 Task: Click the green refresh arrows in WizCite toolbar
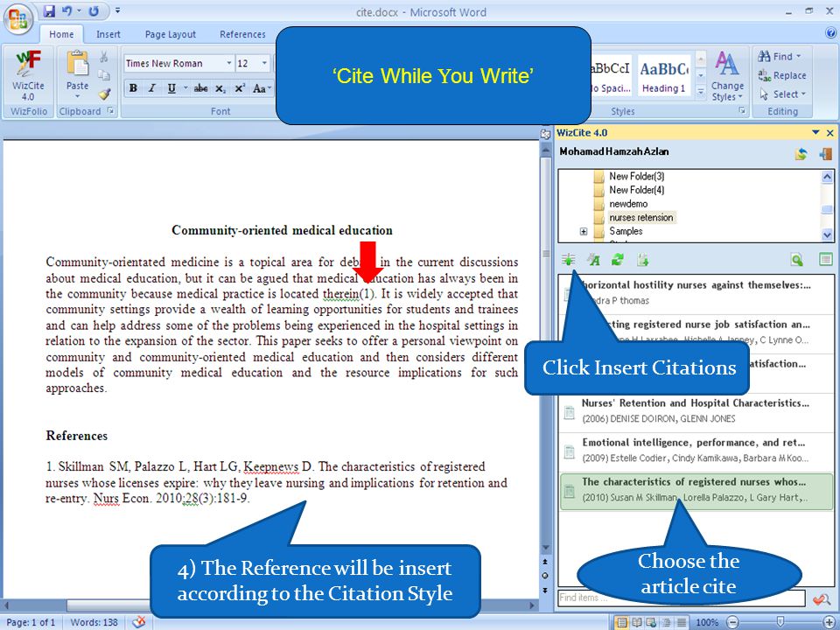coord(618,260)
